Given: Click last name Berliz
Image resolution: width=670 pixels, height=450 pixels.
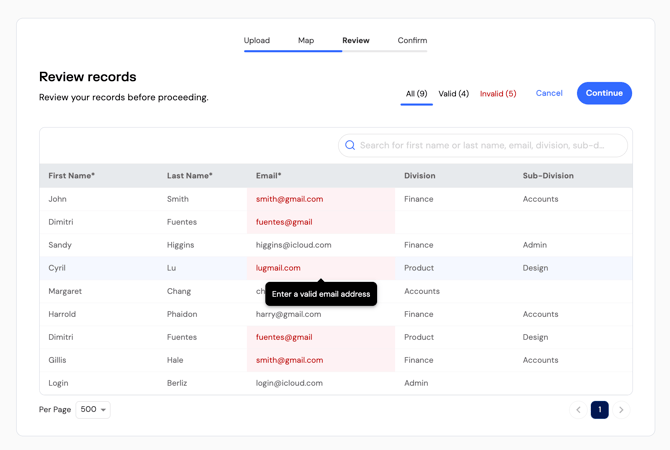Looking at the screenshot, I should pyautogui.click(x=177, y=383).
